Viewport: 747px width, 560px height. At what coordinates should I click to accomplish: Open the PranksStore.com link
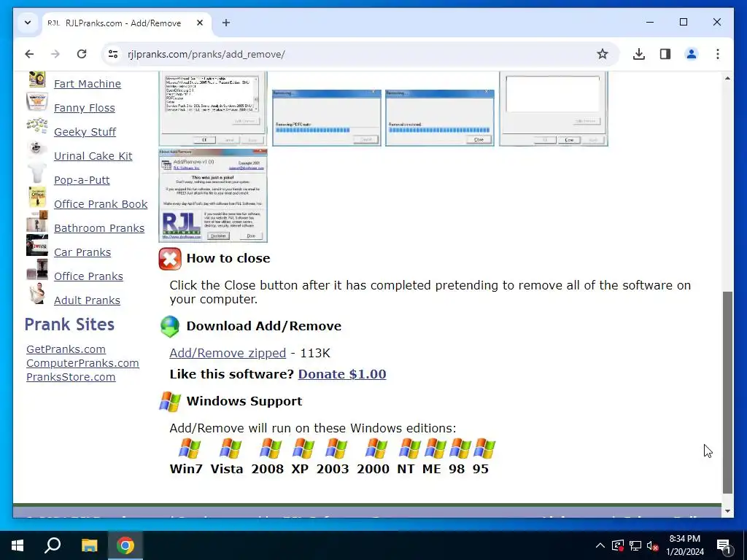pyautogui.click(x=71, y=377)
